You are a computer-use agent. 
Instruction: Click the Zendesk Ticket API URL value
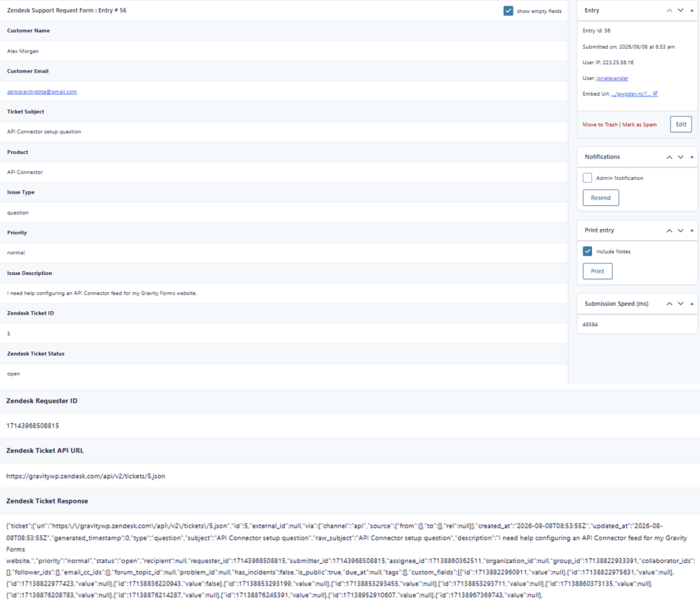(85, 476)
